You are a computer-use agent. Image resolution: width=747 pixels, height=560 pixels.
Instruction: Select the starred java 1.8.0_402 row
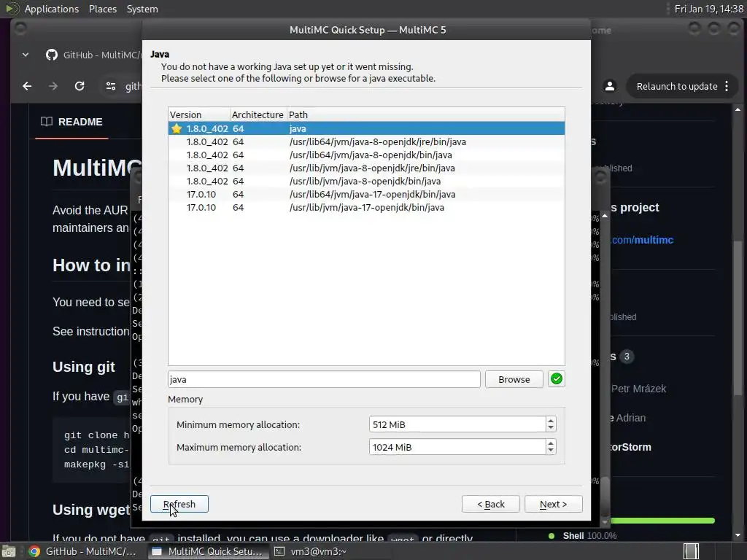[366, 128]
